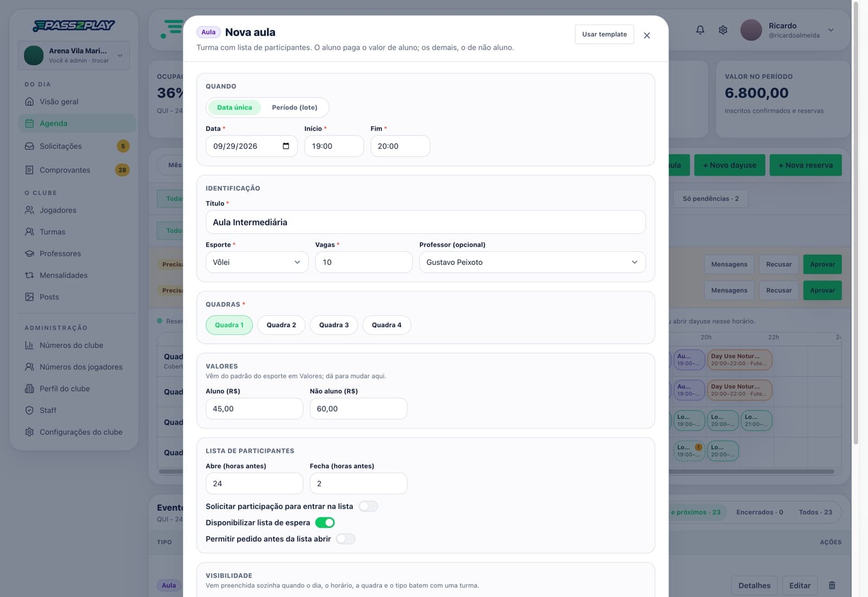Open the Encerrados · 0 tab
Image resolution: width=868 pixels, height=597 pixels.
759,512
